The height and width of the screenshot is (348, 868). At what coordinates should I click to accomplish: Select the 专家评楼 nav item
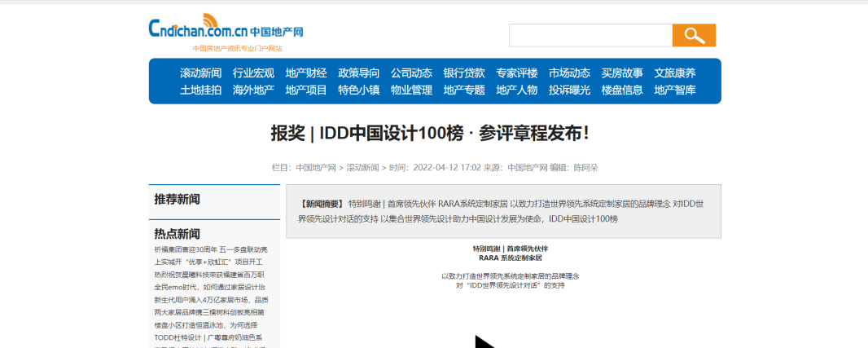point(517,73)
